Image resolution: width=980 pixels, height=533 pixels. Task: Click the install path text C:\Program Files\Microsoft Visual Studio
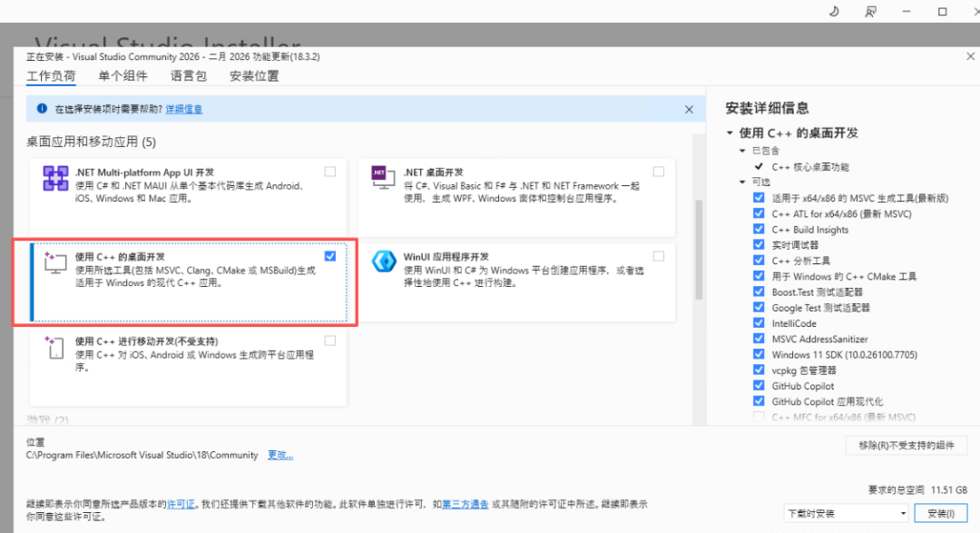pos(142,456)
